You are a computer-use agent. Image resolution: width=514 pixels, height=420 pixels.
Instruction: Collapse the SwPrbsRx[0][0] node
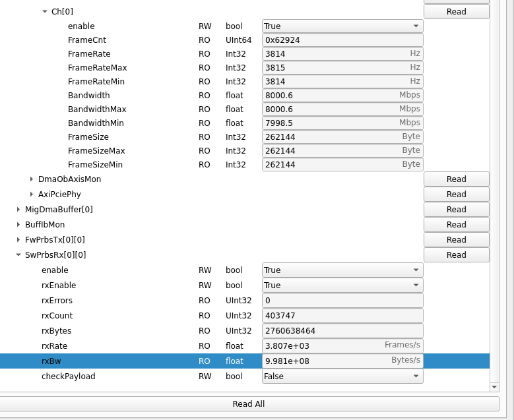[x=18, y=255]
